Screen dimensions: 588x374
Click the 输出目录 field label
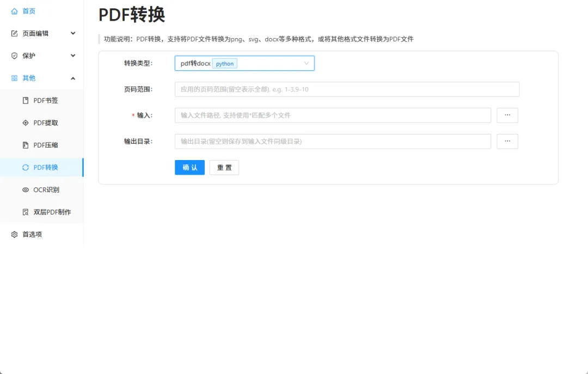pos(138,142)
